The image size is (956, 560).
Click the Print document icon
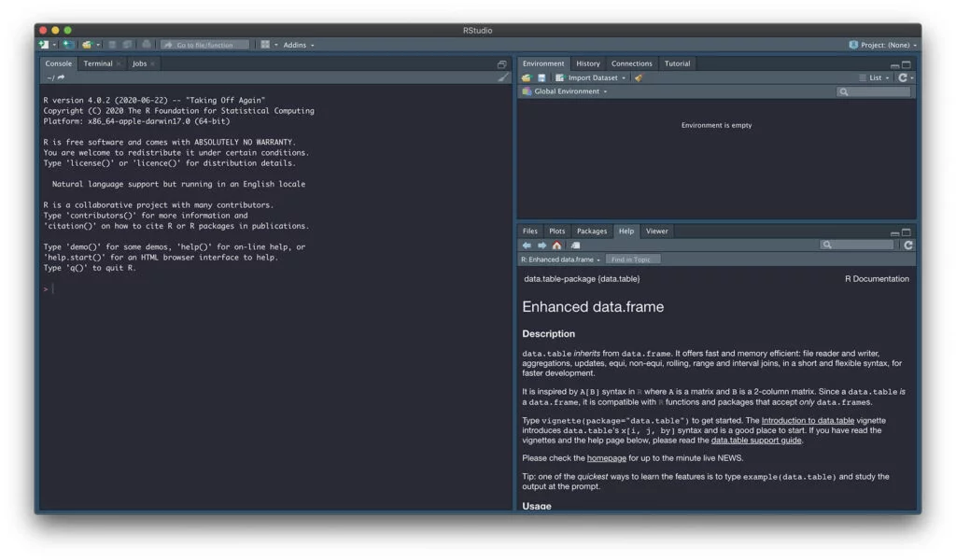[x=147, y=45]
